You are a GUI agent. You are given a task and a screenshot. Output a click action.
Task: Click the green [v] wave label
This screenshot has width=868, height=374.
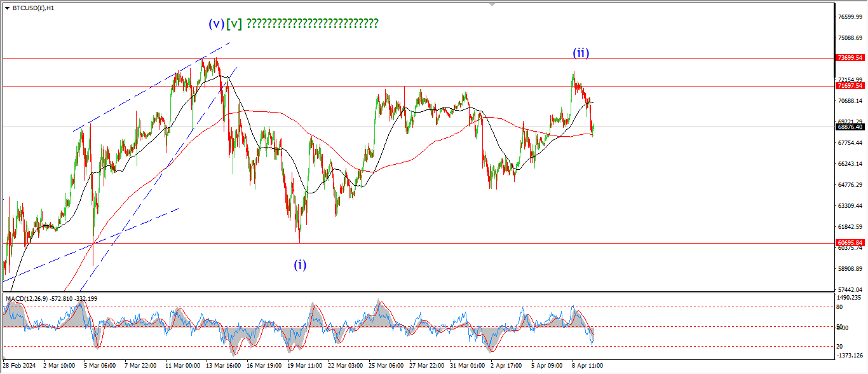coord(234,24)
